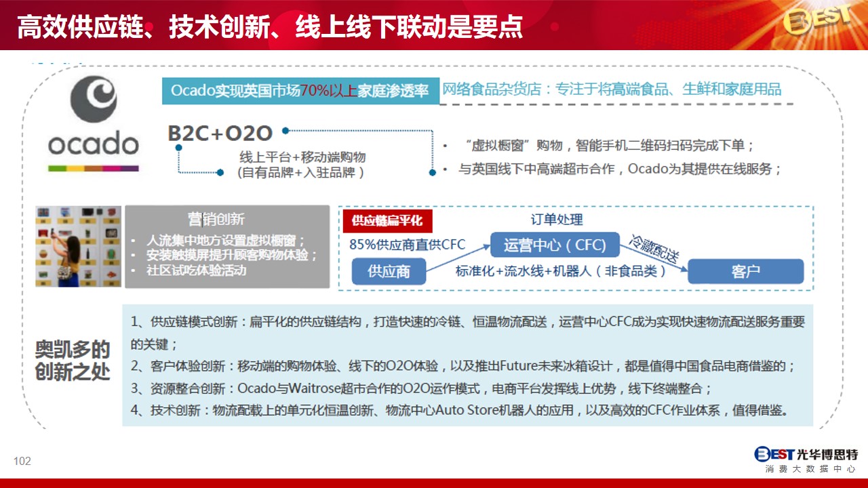Image resolution: width=868 pixels, height=488 pixels.
Task: Click the BEST 光华博思特 footer logo
Action: (806, 454)
